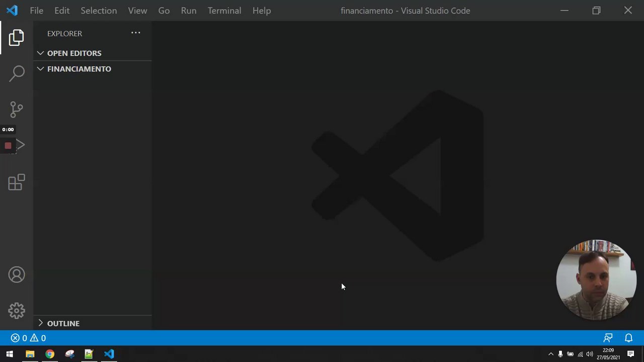Collapse the OPEN EDITORS section
The width and height of the screenshot is (644, 362).
[93, 53]
